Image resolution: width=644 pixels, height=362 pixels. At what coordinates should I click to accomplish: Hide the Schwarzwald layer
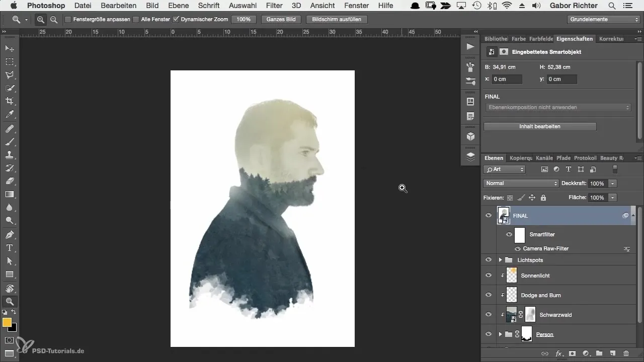pos(488,315)
